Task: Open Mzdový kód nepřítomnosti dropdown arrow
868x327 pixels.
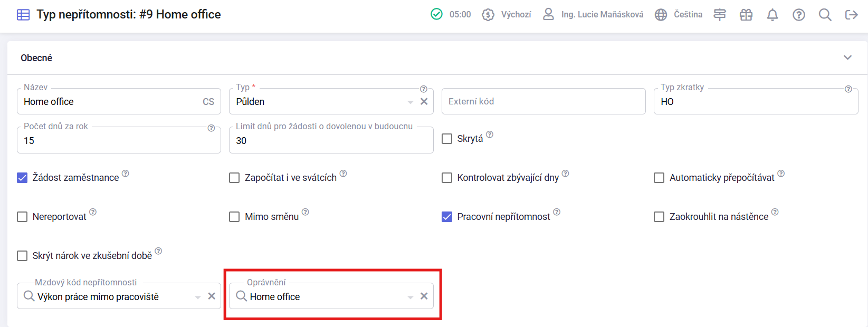Action: (x=198, y=297)
